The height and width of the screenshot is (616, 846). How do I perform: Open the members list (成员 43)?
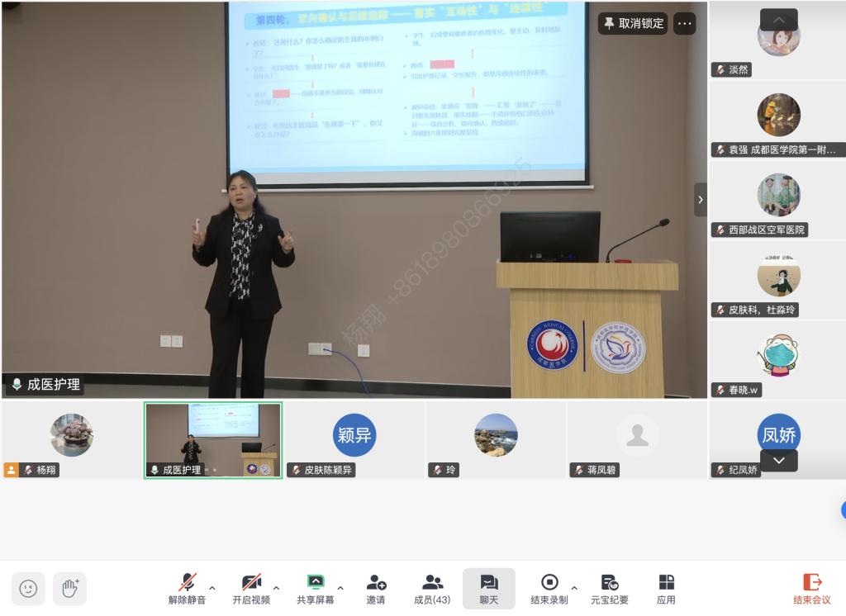point(432,588)
